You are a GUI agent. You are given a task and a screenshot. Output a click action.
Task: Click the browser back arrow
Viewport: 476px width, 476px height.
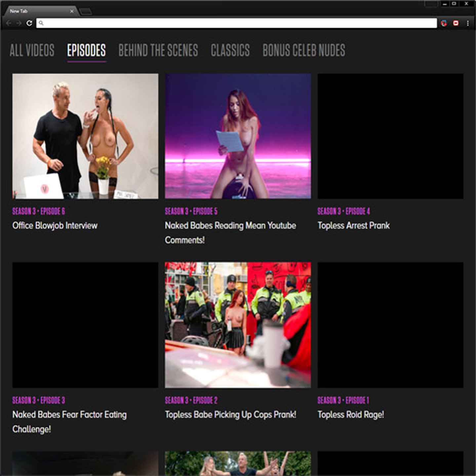pyautogui.click(x=9, y=23)
